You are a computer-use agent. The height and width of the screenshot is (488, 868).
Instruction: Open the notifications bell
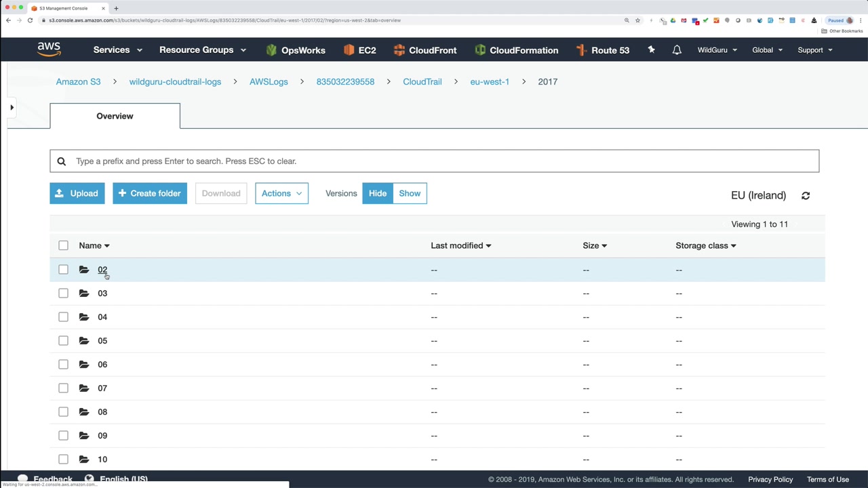tap(677, 49)
